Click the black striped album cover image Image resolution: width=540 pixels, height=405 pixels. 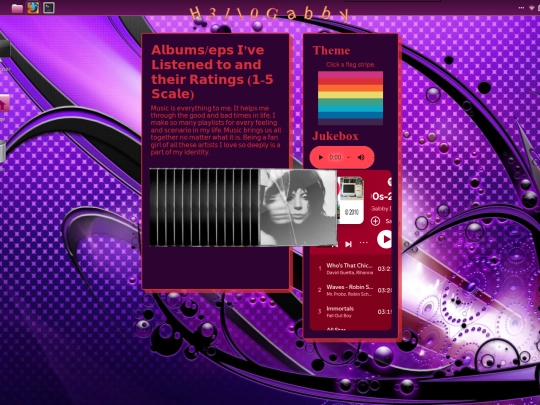point(205,207)
